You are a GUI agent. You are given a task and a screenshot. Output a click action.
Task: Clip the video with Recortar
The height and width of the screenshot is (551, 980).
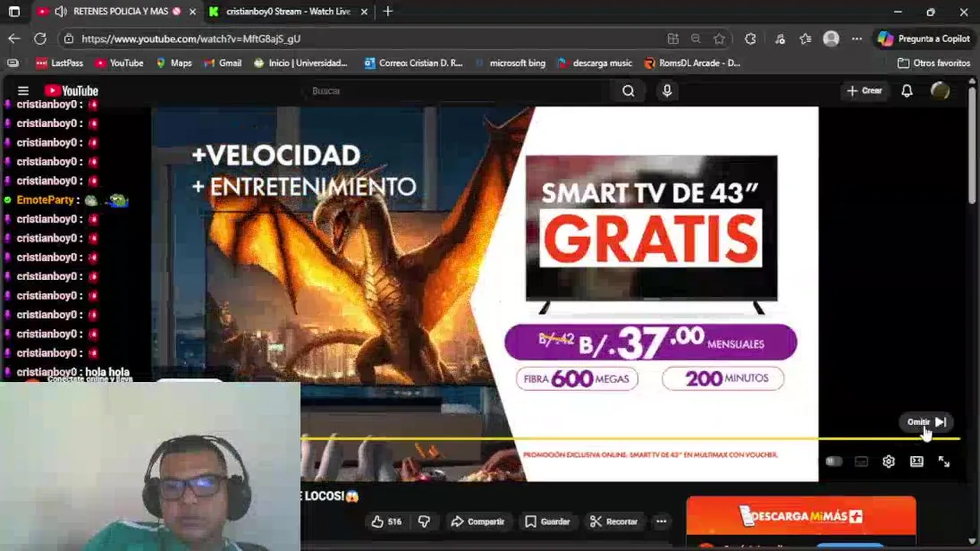point(614,521)
